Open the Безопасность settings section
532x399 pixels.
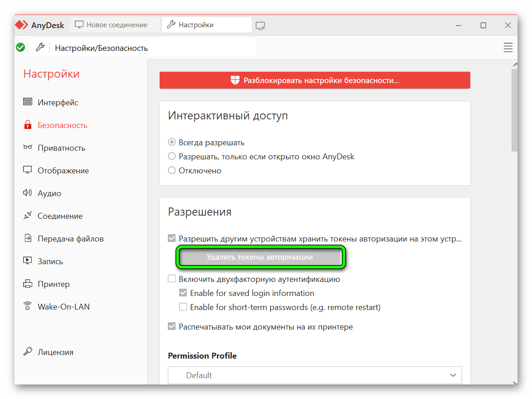pos(63,125)
